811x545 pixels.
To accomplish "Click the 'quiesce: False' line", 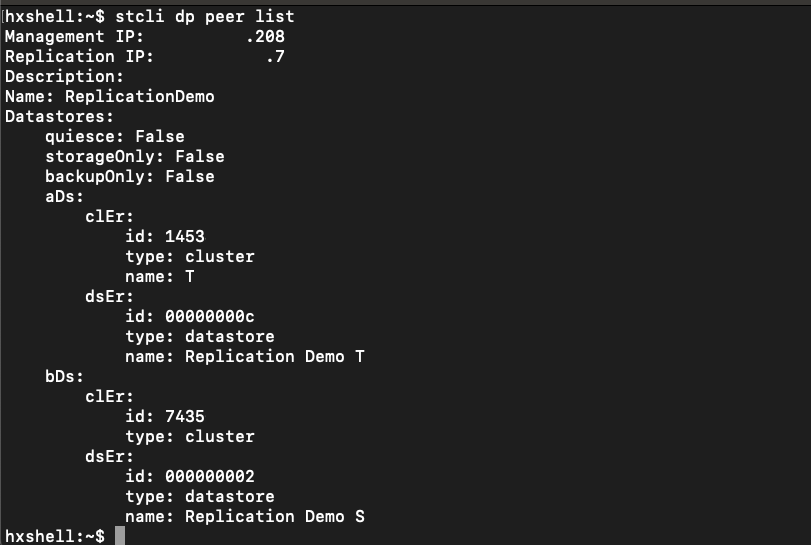I will tap(115, 137).
